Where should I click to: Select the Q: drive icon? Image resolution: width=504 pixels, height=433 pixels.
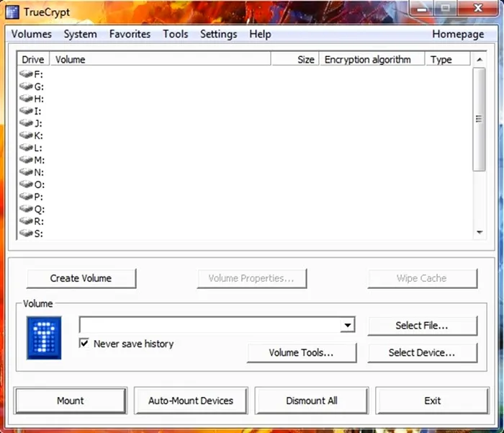26,209
